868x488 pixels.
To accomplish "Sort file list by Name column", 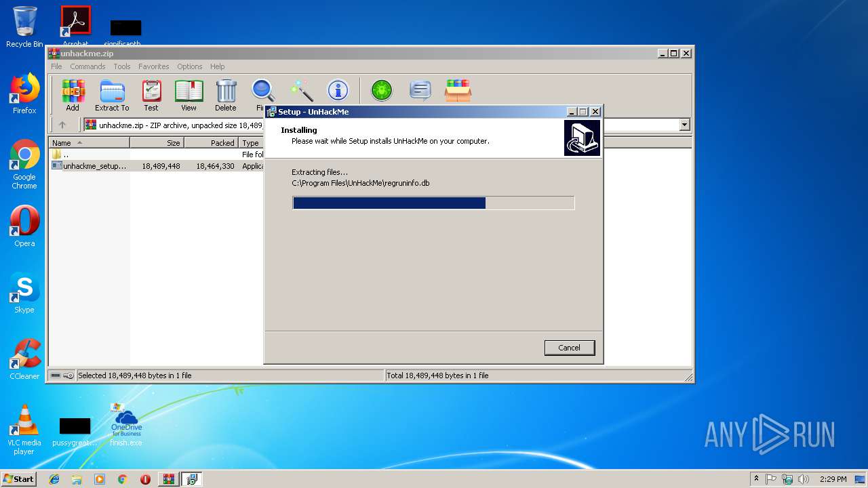I will [x=90, y=143].
